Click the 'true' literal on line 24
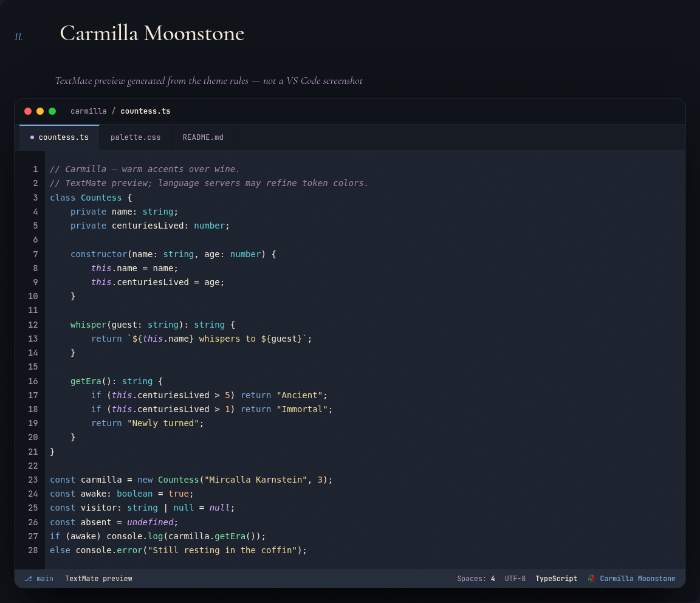This screenshot has height=603, width=700. (x=179, y=494)
